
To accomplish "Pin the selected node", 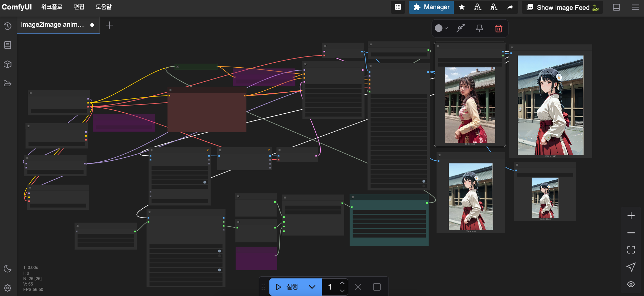I will coord(480,28).
